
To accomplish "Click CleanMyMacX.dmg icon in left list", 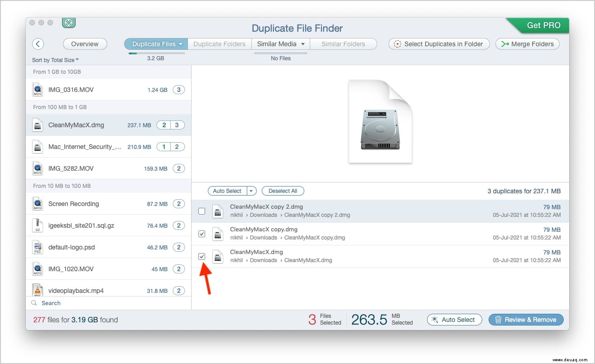I will point(38,125).
